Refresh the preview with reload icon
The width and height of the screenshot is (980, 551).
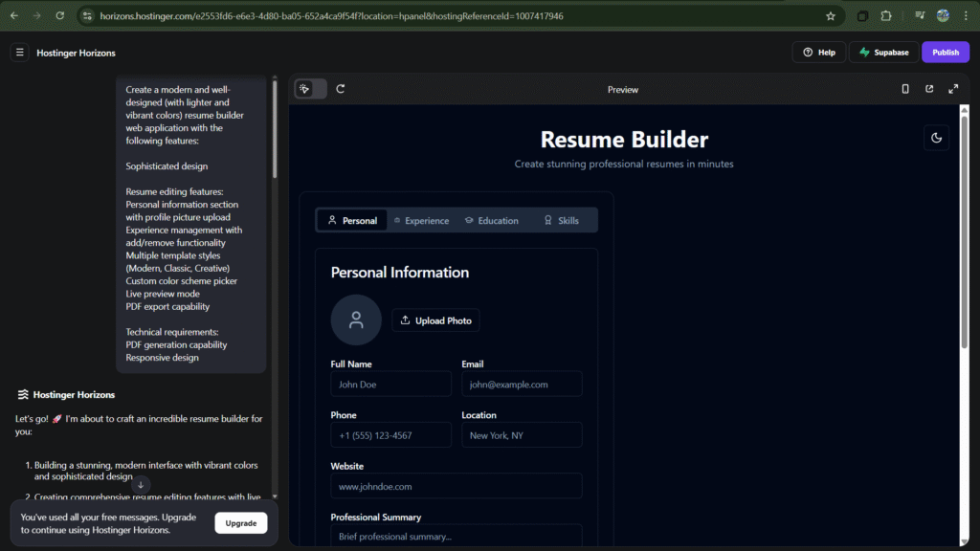341,89
